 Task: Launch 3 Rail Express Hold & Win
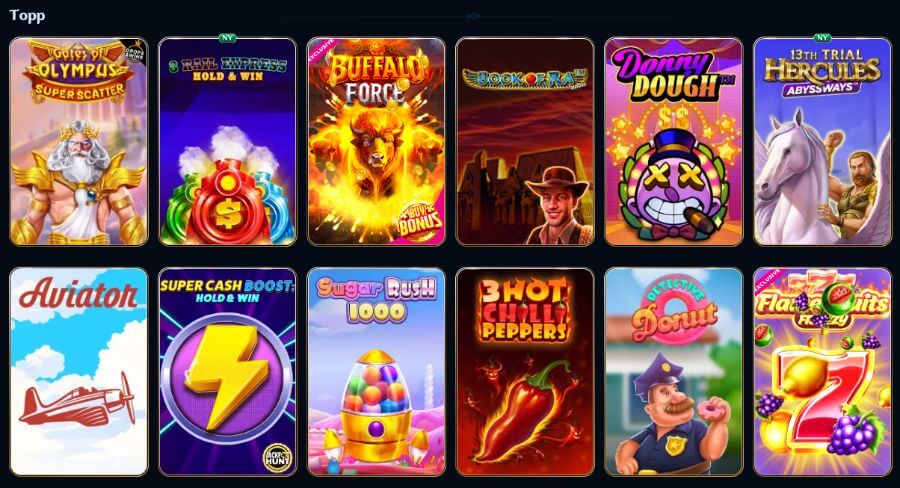[x=227, y=142]
